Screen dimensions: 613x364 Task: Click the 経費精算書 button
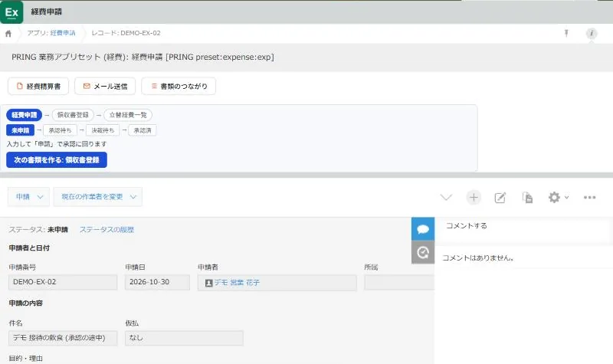(x=38, y=86)
